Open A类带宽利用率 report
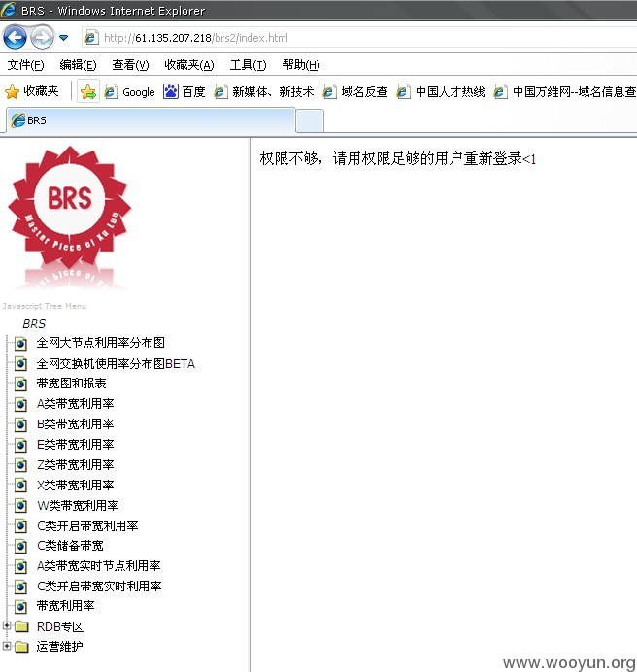This screenshot has height=672, width=637. pyautogui.click(x=76, y=404)
